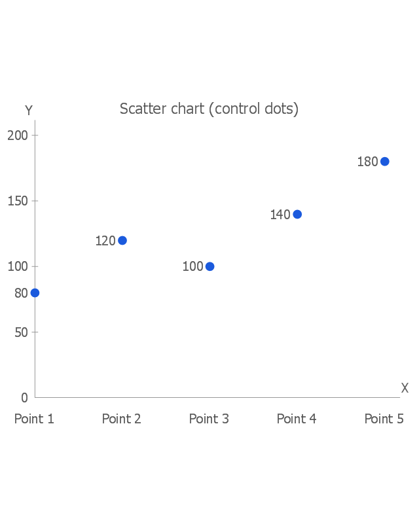This screenshot has height=532, width=419.
Task: Click the Y axis label
Action: pyautogui.click(x=29, y=111)
